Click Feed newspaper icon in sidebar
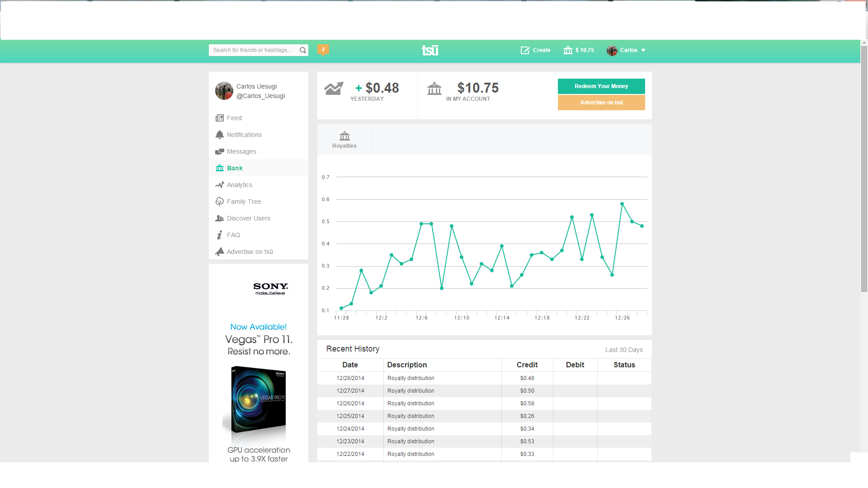 click(220, 118)
